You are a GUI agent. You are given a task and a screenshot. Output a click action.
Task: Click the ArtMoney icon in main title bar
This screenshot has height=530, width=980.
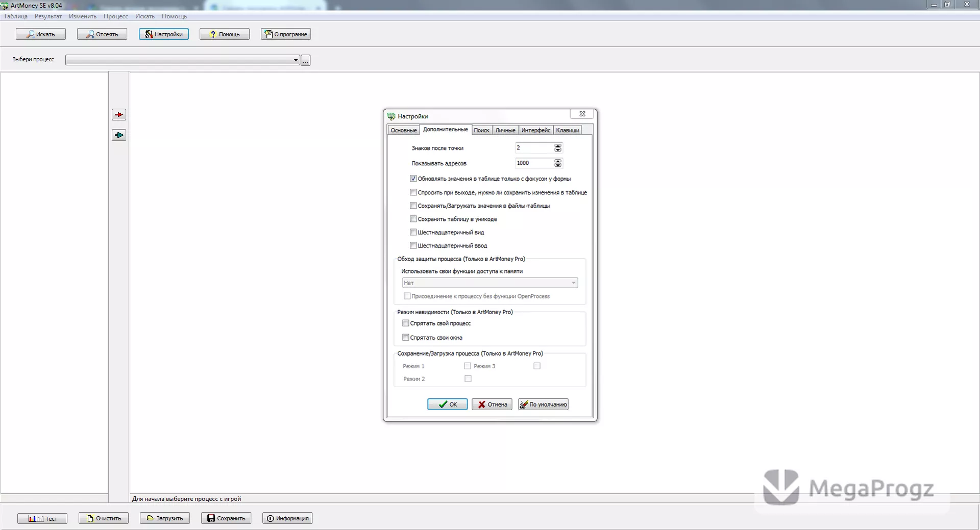click(x=5, y=6)
